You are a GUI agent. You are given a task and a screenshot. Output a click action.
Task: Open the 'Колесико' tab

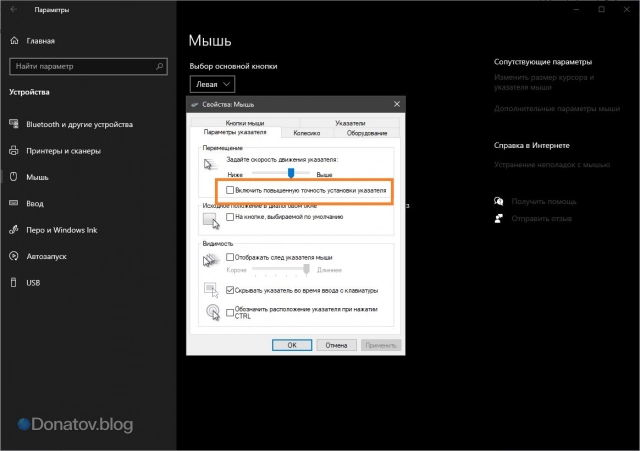pyautogui.click(x=307, y=133)
